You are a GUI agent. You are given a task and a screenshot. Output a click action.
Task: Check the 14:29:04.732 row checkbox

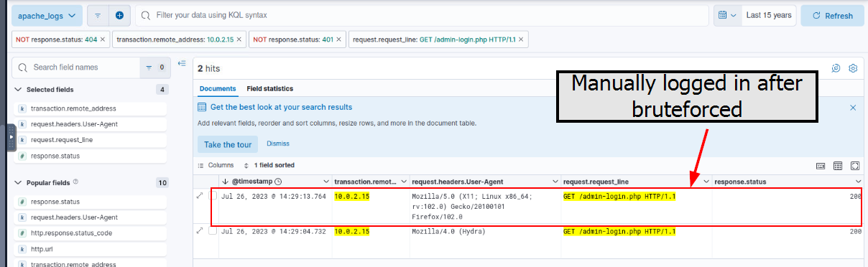pos(212,231)
